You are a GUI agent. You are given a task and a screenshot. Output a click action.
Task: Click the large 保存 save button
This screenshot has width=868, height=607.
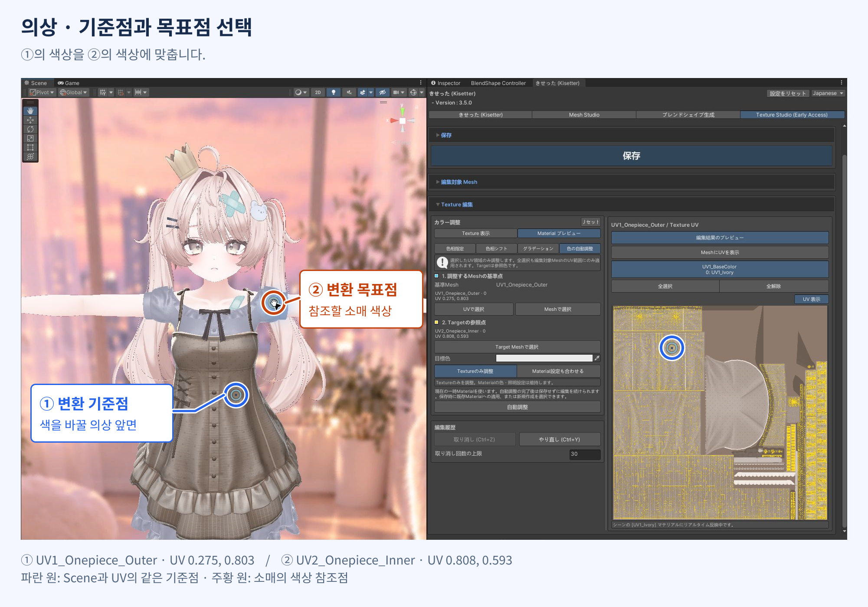(x=631, y=156)
